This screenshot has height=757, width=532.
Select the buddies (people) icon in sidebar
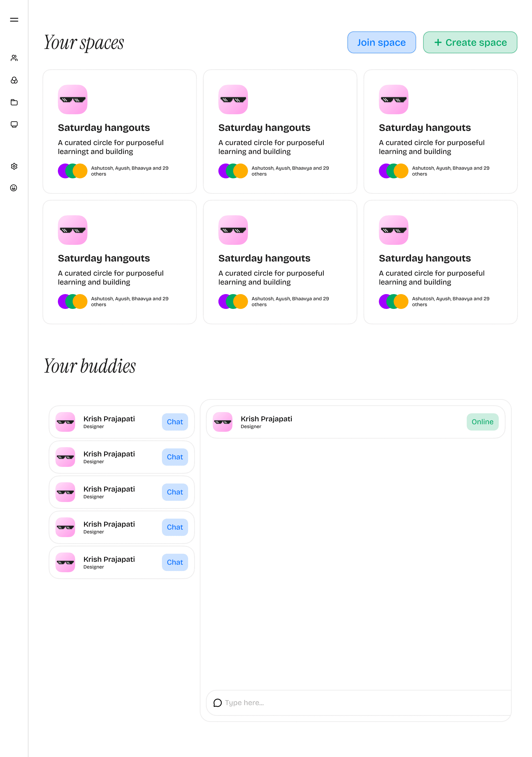(x=14, y=58)
